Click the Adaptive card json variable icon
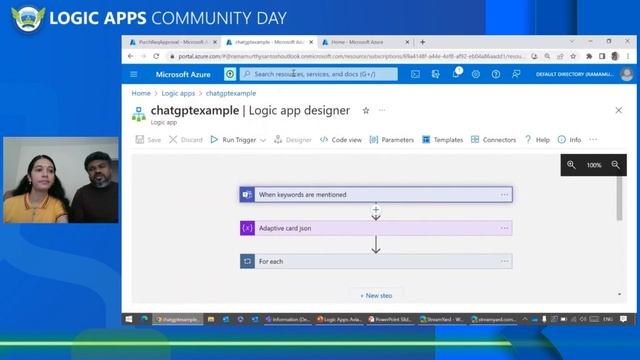This screenshot has height=360, width=640. 247,228
